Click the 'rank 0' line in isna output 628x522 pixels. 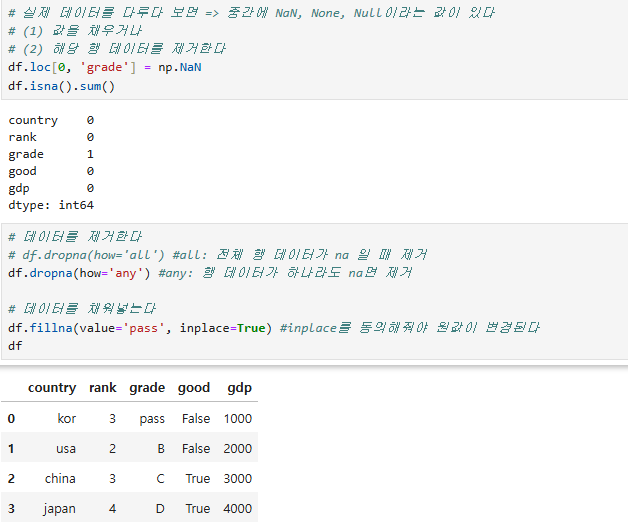(x=51, y=137)
